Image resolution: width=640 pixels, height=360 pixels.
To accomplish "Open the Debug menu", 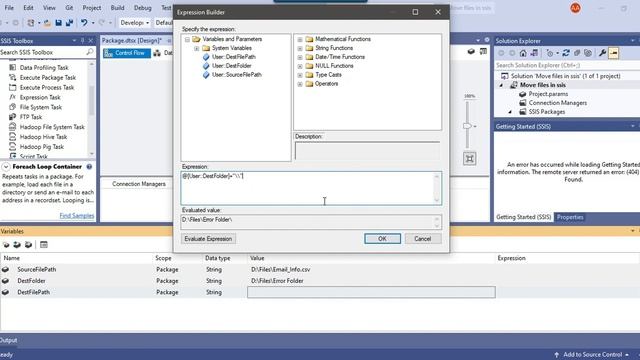I will [x=143, y=8].
